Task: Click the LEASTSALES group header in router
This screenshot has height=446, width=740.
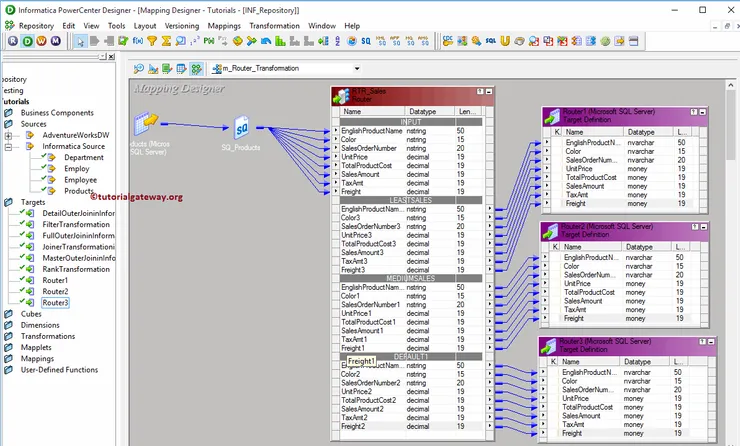Action: click(412, 200)
